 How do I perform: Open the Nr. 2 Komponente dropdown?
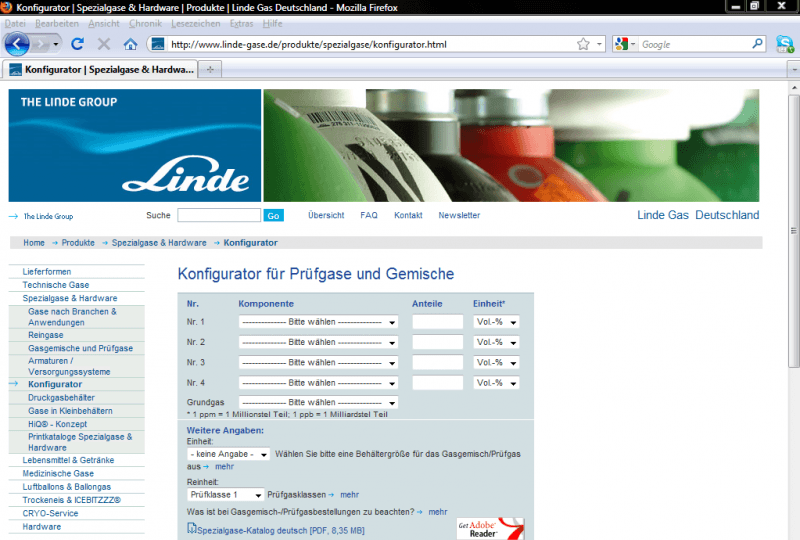(x=318, y=342)
